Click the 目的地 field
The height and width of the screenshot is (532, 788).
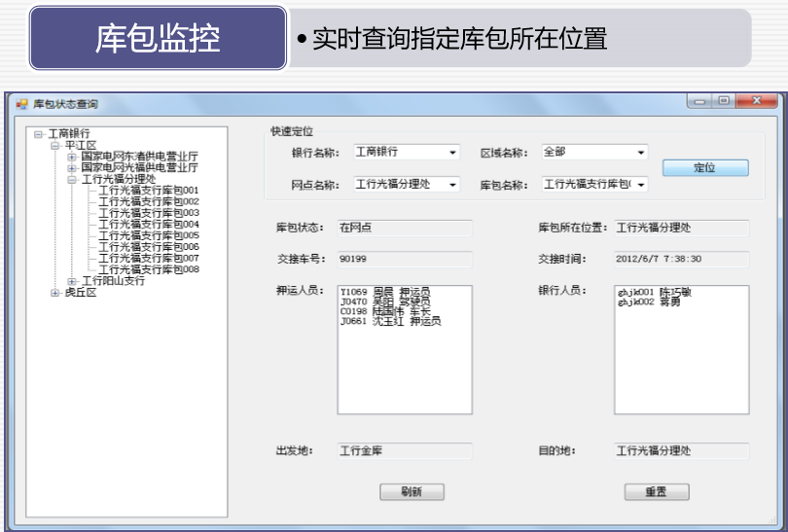[x=681, y=451]
